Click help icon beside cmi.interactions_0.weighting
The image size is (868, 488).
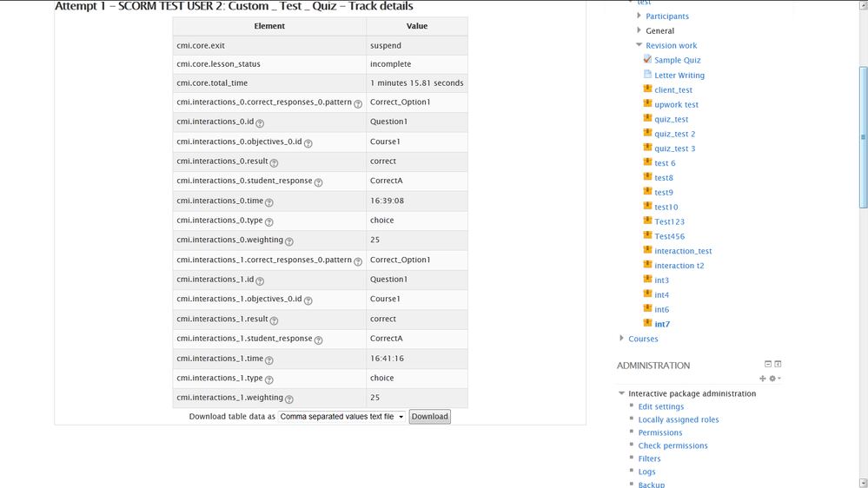coord(289,241)
